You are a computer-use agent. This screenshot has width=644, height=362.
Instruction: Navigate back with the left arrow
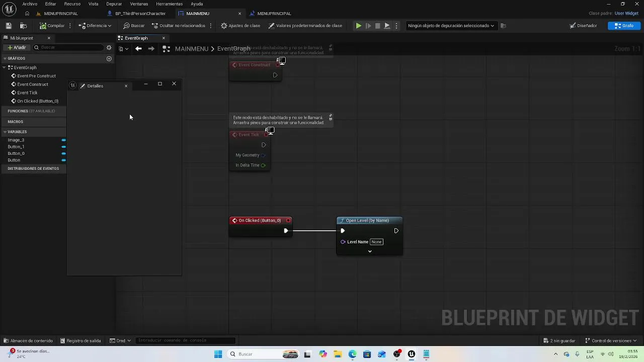coord(138,49)
